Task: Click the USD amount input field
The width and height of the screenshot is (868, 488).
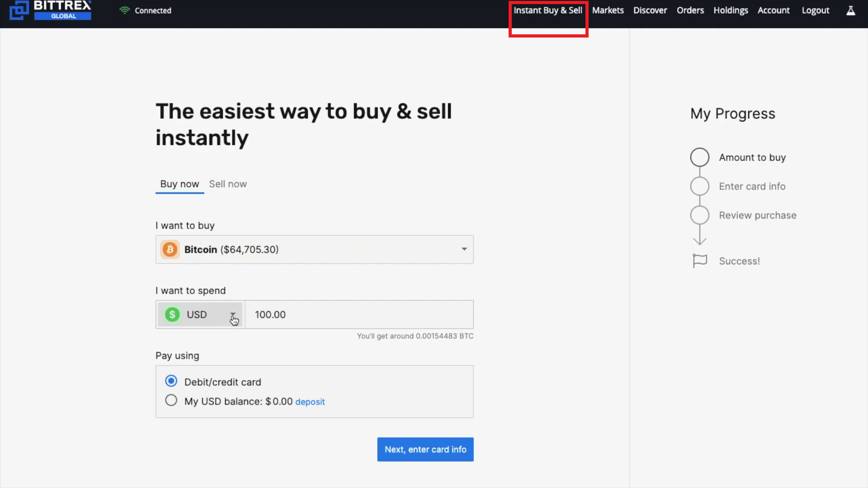Action: (360, 314)
